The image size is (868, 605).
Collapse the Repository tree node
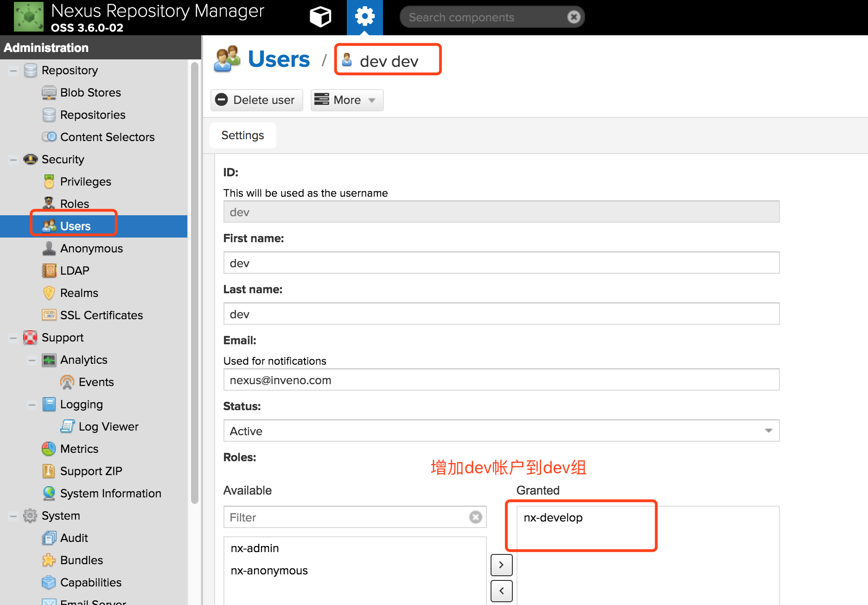click(13, 71)
